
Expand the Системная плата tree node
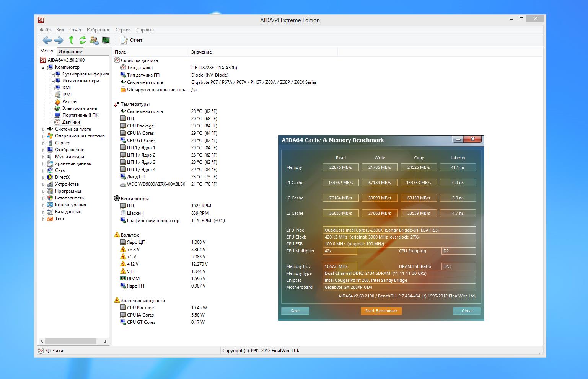coord(43,129)
